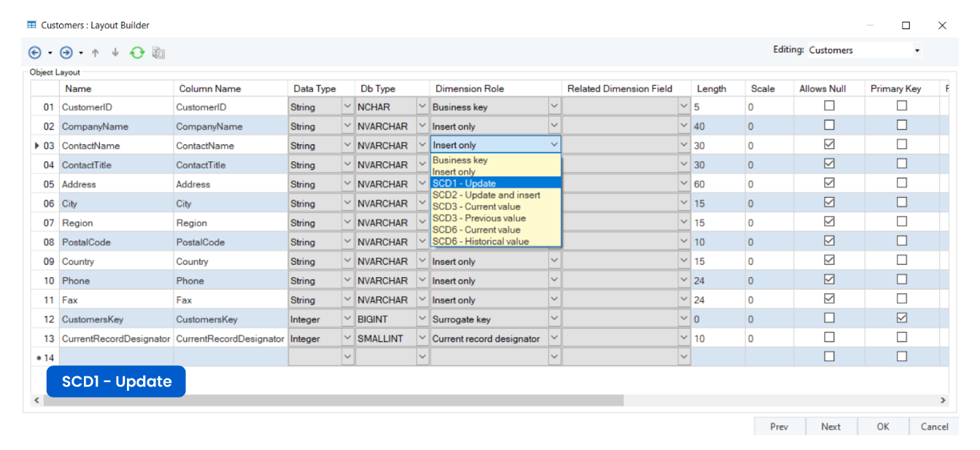This screenshot has width=980, height=450.
Task: Select SCD1 - Update from list
Action: (x=464, y=183)
